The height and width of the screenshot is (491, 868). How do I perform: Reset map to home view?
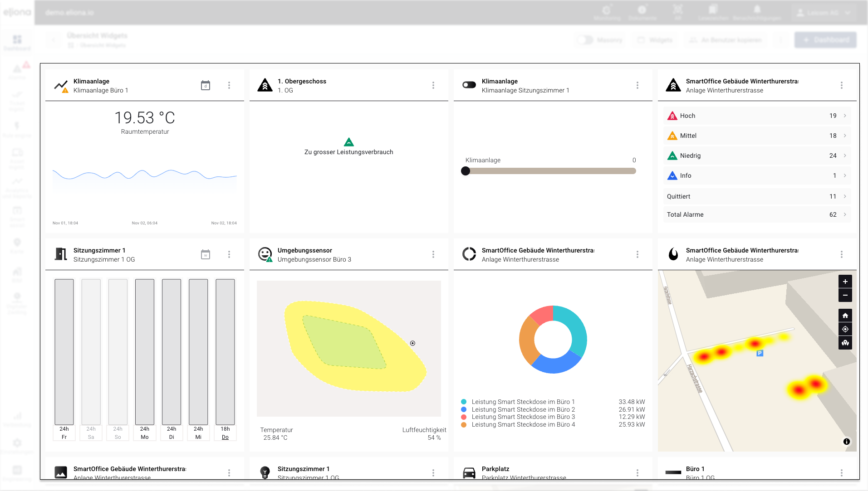[845, 316]
